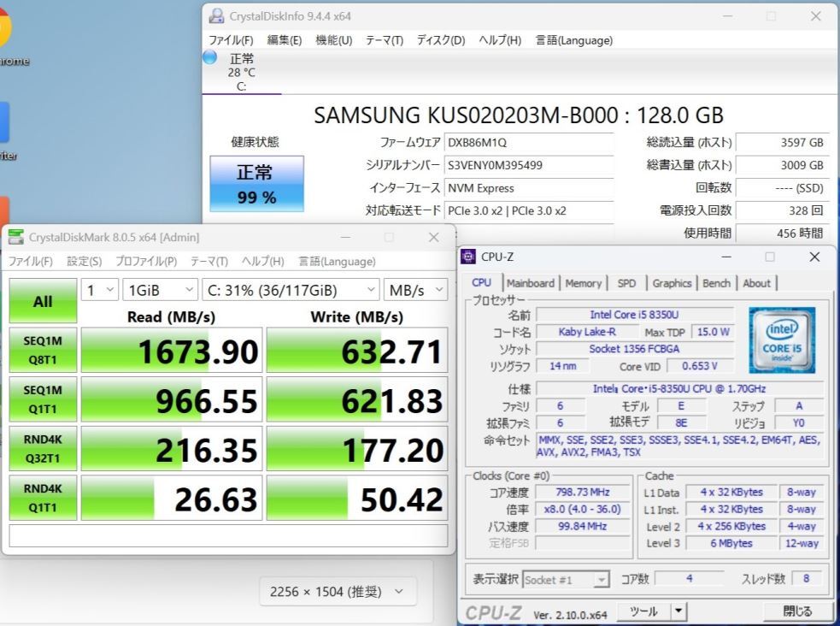Click the power-on hours value 456 時間
Screen dimensions: 840x626
(782, 233)
